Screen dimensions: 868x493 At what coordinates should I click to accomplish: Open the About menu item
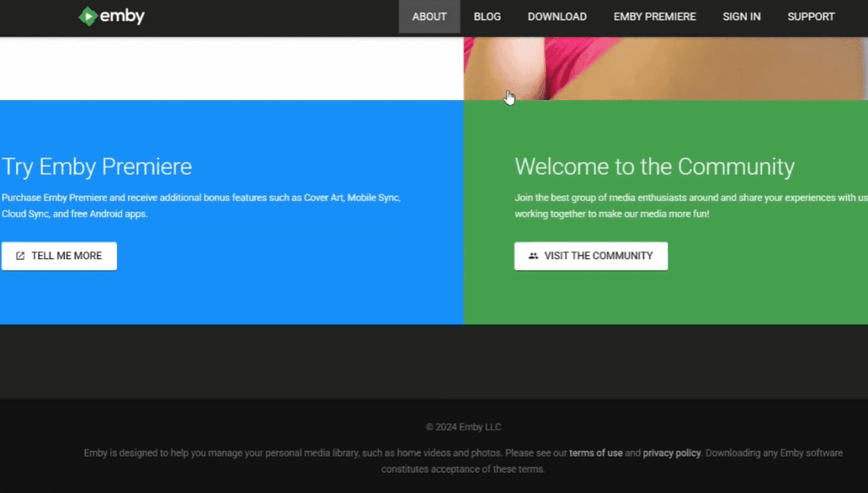(429, 17)
